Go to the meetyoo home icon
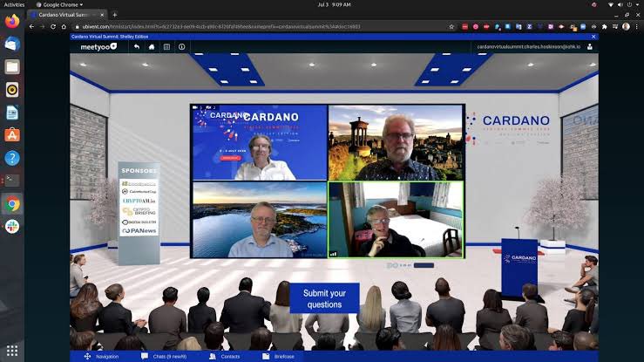644x362 pixels. (x=152, y=47)
